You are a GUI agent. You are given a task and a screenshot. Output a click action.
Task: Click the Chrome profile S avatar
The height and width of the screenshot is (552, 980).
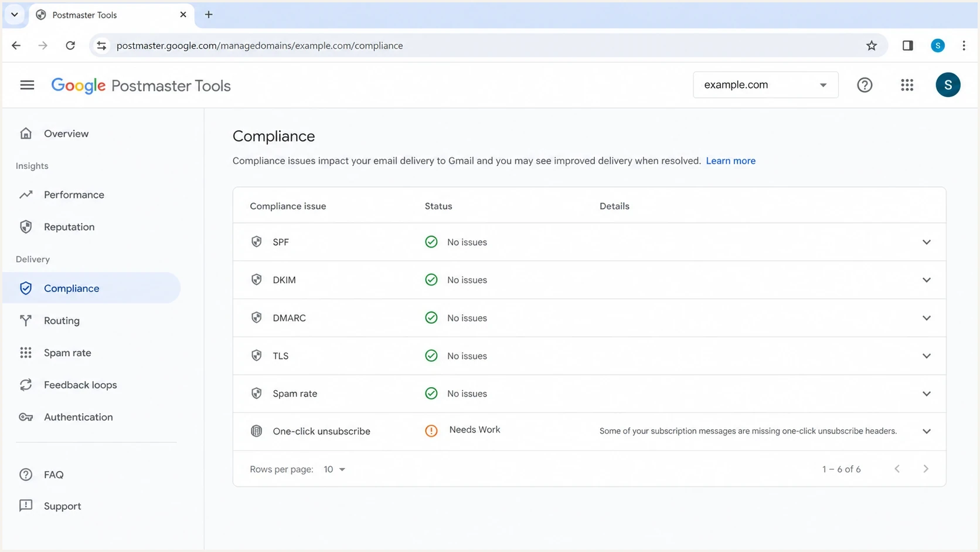[938, 46]
